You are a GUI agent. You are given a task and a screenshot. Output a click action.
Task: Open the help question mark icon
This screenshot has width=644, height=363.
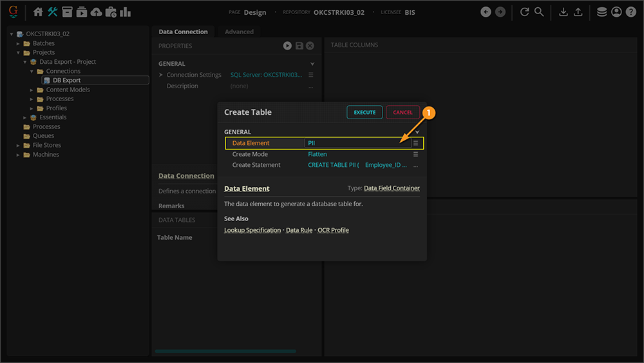point(631,12)
